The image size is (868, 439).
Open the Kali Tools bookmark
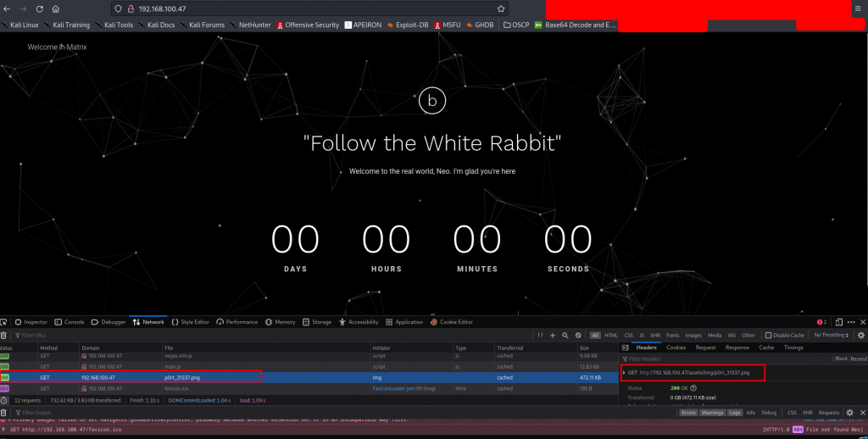114,25
